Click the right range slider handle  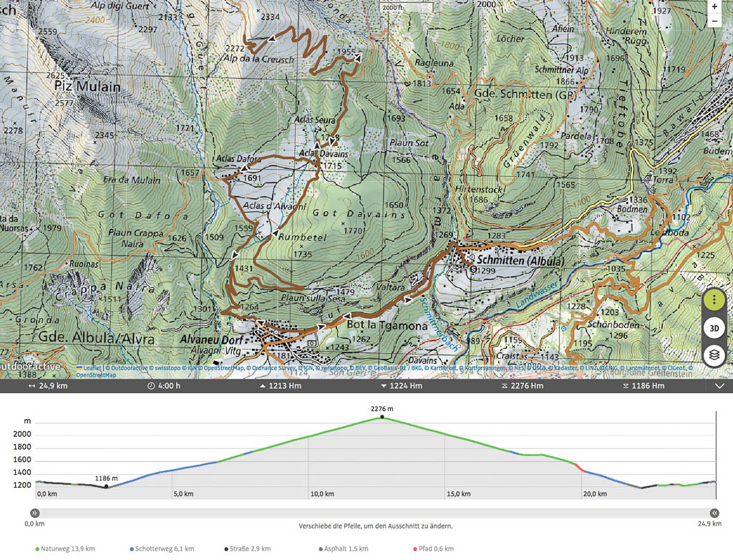click(x=714, y=513)
